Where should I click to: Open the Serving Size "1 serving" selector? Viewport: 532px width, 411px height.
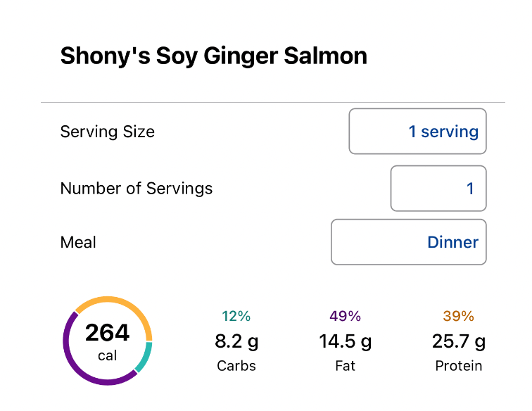click(x=417, y=132)
